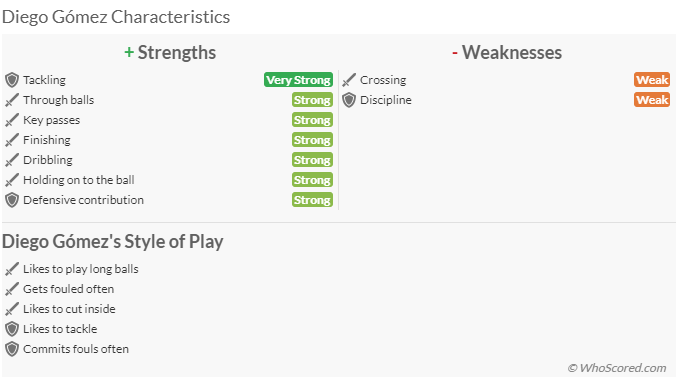Click the shield icon next to Likes to tackle
Image resolution: width=678 pixels, height=379 pixels.
[x=12, y=329]
